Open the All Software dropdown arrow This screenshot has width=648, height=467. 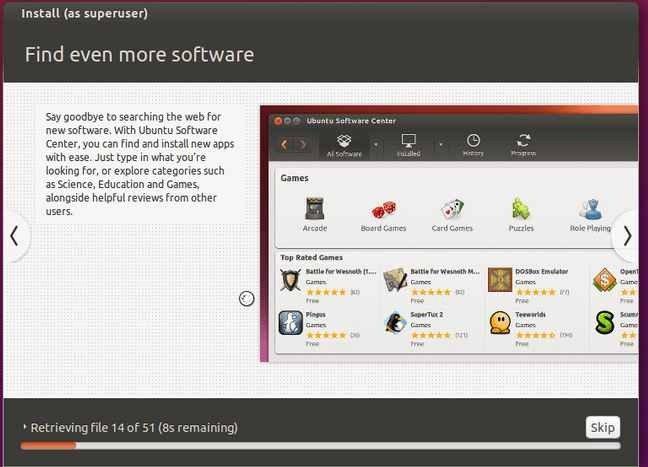pyautogui.click(x=376, y=145)
